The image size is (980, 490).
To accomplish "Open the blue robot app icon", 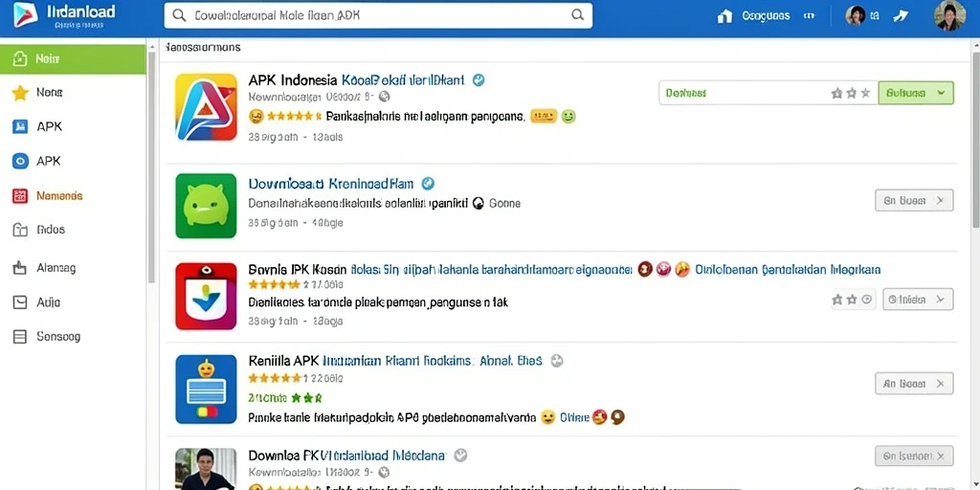I will point(207,390).
